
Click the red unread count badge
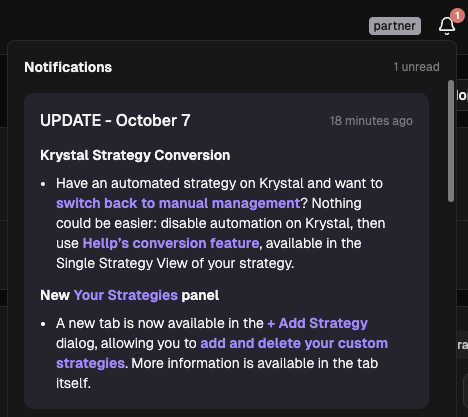click(x=457, y=15)
